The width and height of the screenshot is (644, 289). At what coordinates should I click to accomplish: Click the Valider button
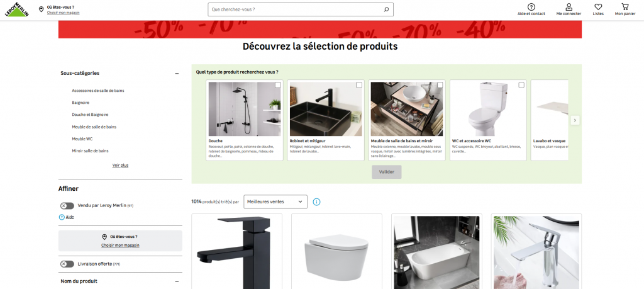[387, 172]
